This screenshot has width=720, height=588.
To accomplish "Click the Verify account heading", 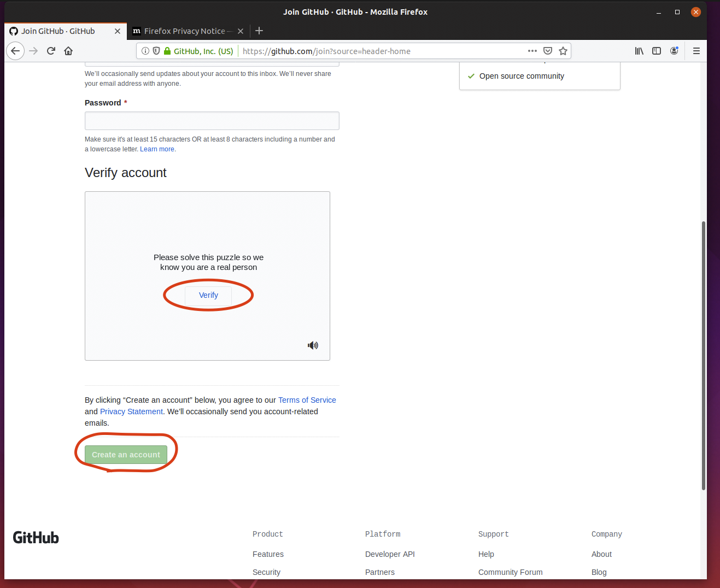I will click(126, 173).
